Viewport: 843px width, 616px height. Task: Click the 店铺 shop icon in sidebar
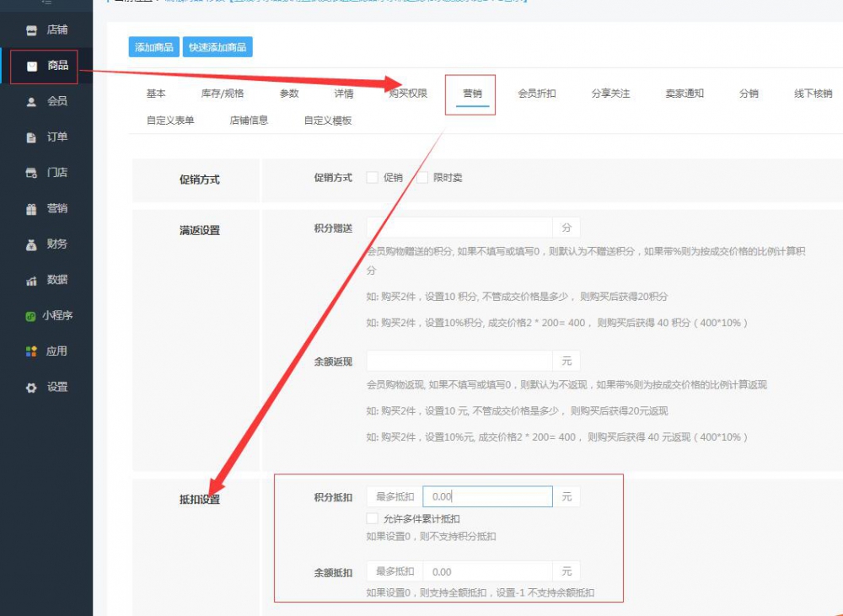[32, 30]
